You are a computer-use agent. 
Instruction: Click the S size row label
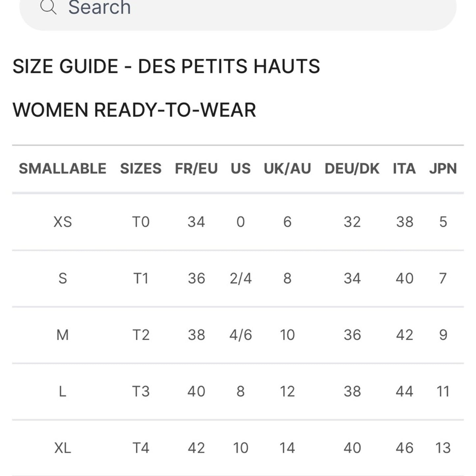(63, 278)
